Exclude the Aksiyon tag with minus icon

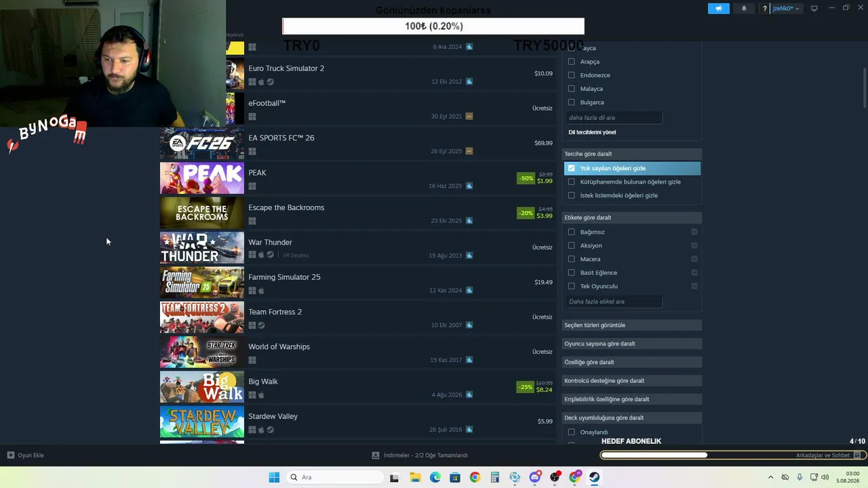pos(694,245)
